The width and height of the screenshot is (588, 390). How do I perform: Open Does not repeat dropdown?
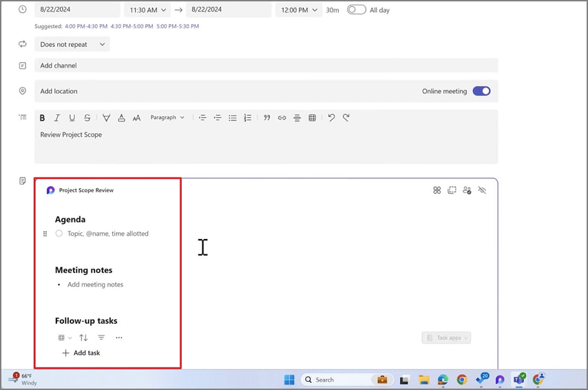point(72,44)
